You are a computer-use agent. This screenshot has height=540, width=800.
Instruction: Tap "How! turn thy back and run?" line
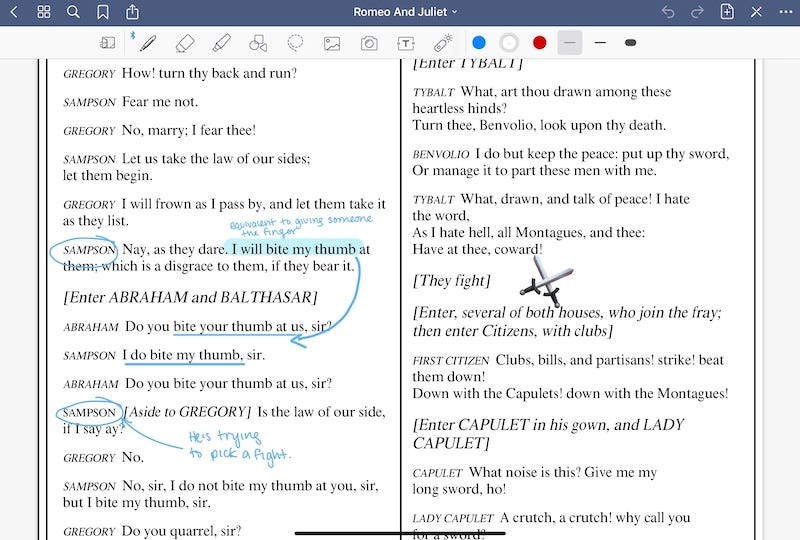click(x=209, y=73)
